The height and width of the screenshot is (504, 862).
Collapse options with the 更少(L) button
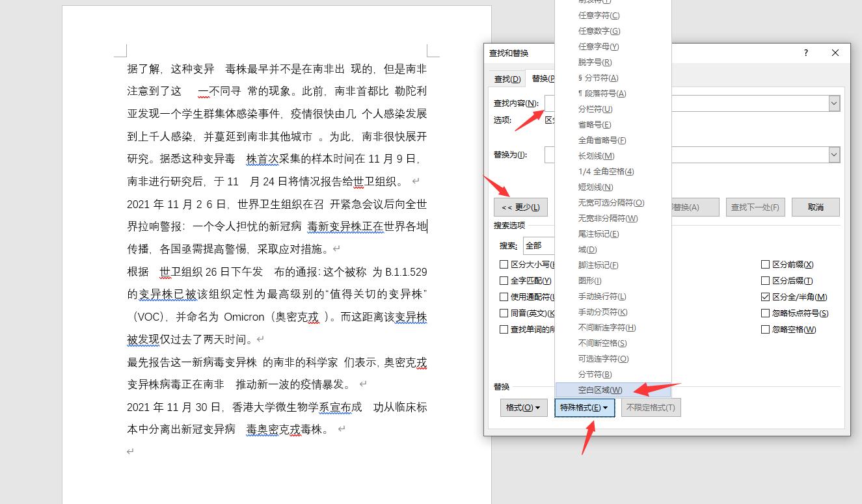520,206
